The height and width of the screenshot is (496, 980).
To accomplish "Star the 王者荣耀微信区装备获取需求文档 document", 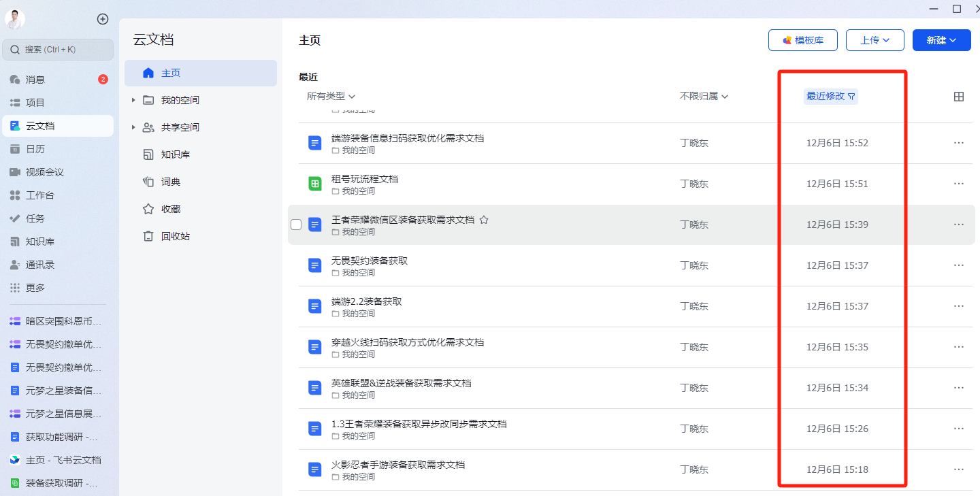I will click(484, 220).
